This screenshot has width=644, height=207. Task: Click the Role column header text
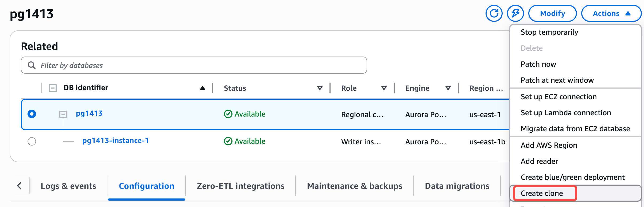click(349, 88)
